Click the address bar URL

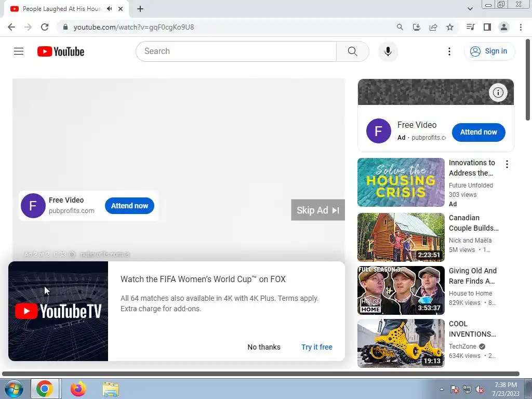pos(134,27)
